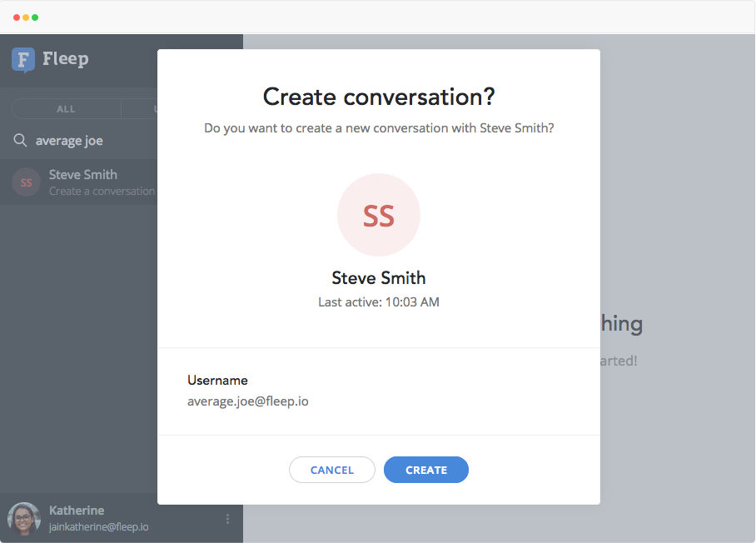Click 'Create a conversation' subtitle in sidebar

click(102, 192)
